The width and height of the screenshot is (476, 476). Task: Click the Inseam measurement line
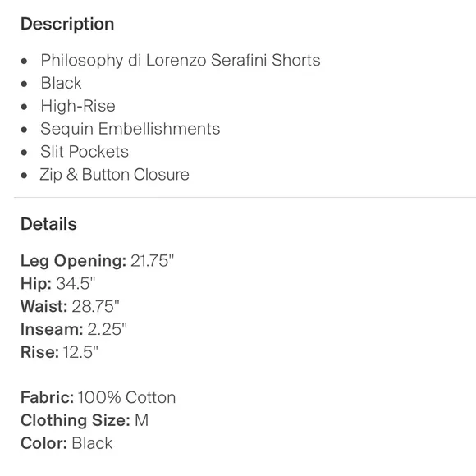(x=74, y=329)
